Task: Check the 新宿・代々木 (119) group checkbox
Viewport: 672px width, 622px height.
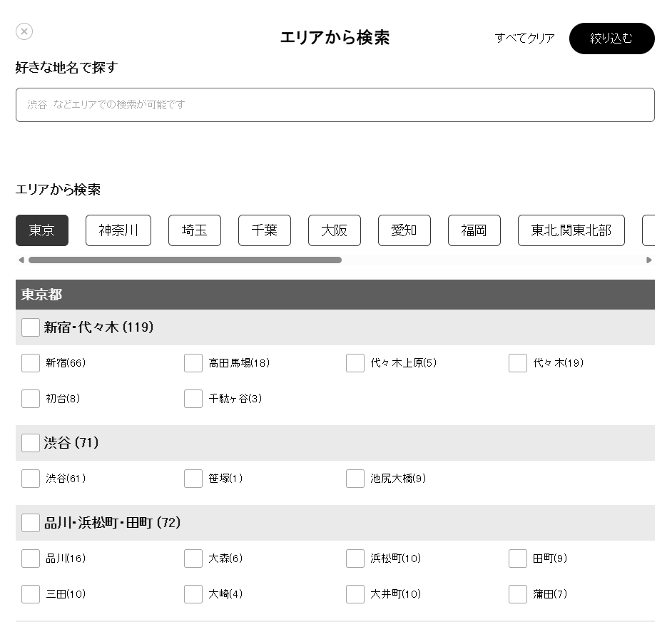Action: [x=31, y=327]
